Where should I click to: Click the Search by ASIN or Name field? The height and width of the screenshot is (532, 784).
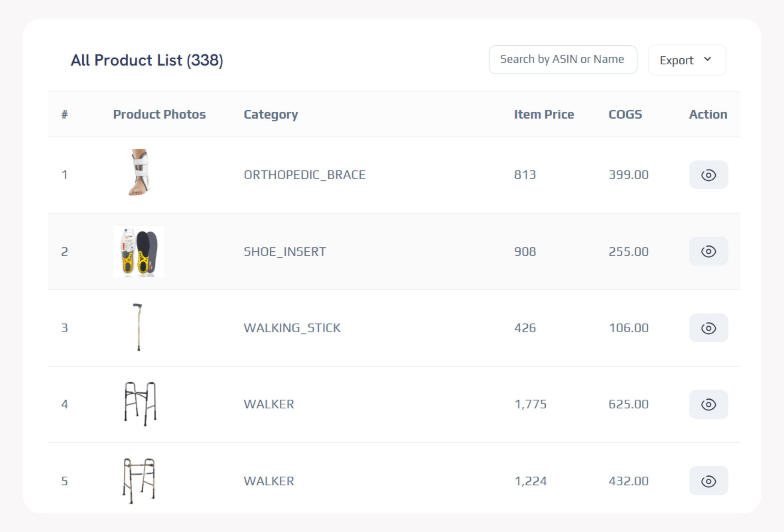point(562,59)
